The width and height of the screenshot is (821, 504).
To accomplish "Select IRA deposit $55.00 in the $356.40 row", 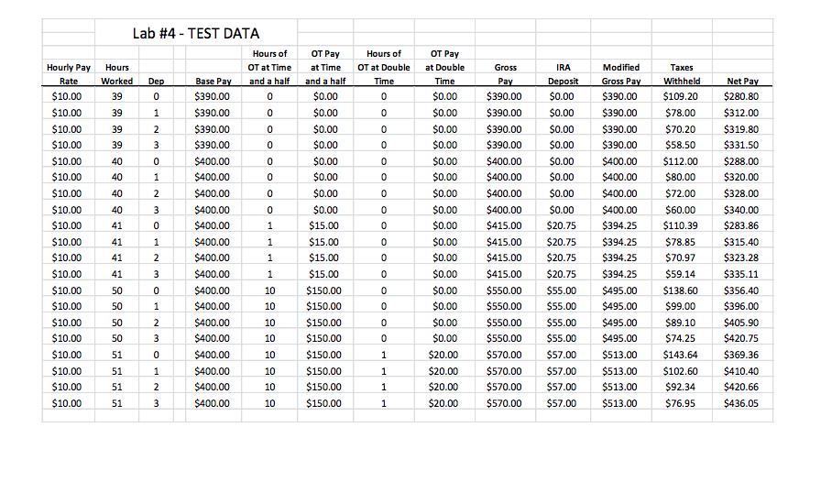I will coord(562,290).
